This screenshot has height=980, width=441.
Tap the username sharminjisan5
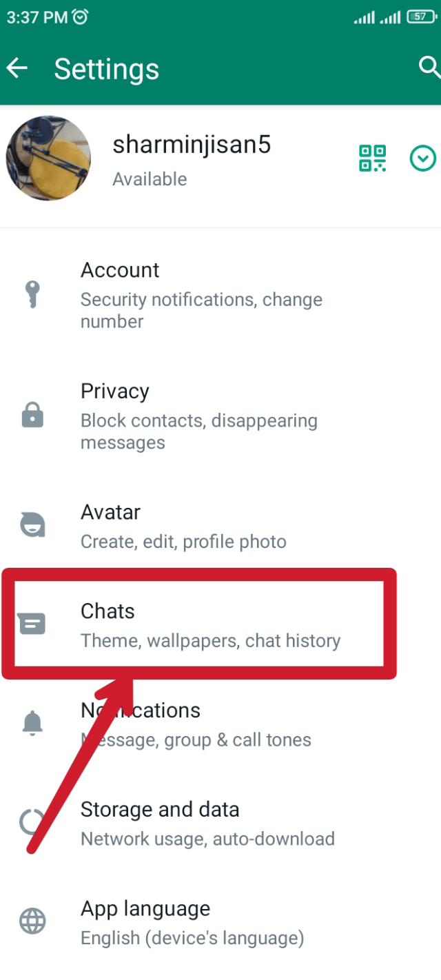click(192, 145)
